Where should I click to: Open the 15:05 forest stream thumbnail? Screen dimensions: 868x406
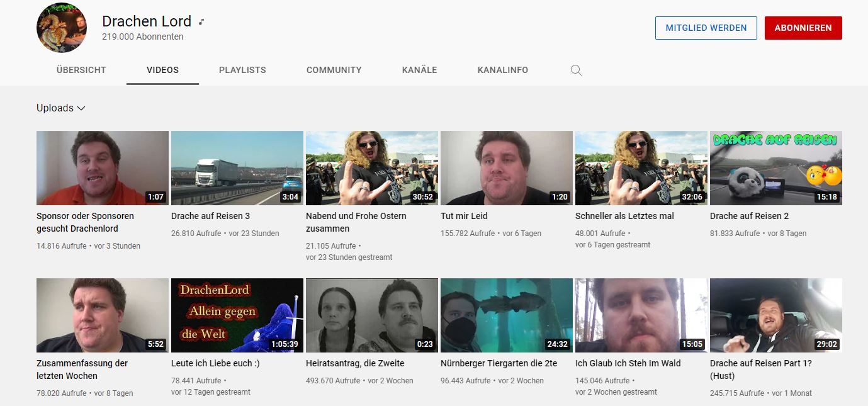641,315
